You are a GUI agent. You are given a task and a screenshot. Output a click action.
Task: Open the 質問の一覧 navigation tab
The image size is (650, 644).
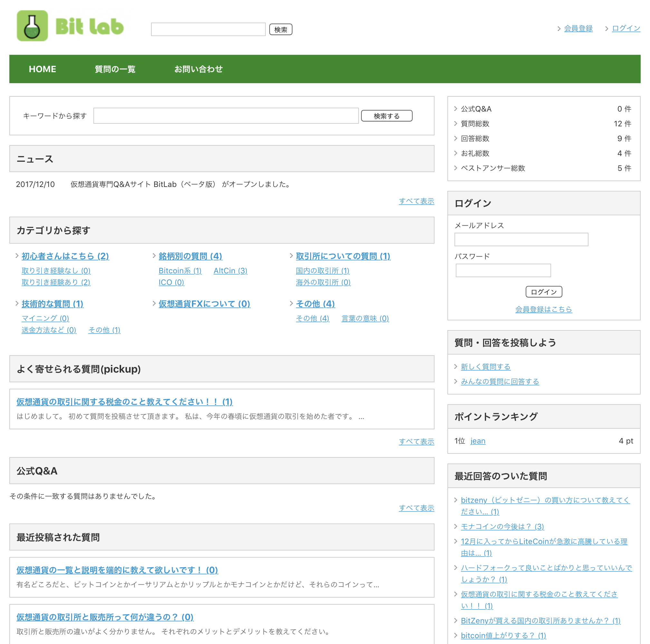(115, 69)
